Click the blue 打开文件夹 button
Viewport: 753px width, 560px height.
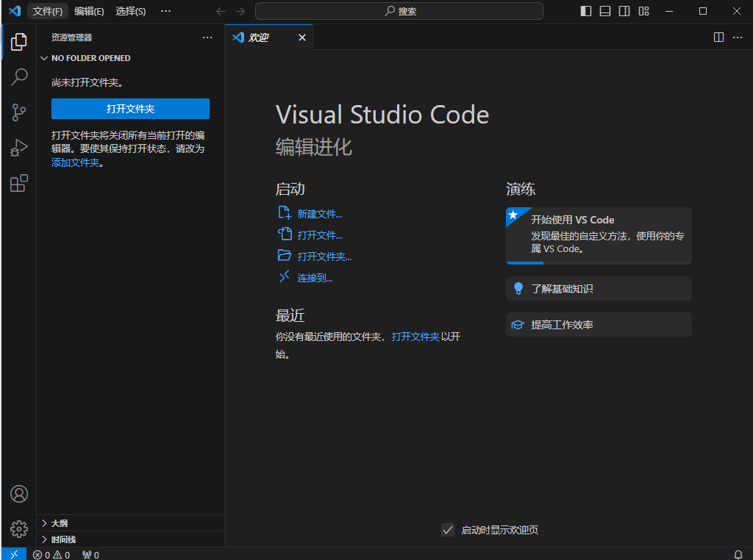(130, 109)
